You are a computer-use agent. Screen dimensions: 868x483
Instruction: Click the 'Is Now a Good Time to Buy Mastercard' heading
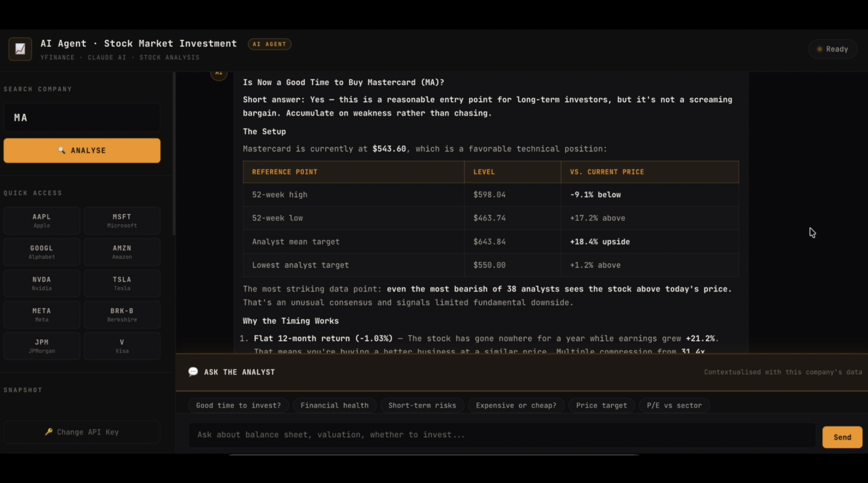(x=344, y=83)
